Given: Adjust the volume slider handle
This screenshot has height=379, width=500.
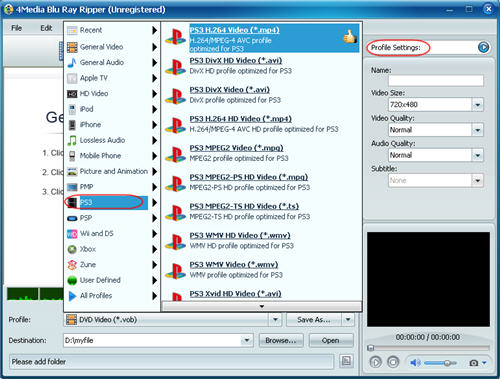Looking at the screenshot, I should pyautogui.click(x=447, y=363).
